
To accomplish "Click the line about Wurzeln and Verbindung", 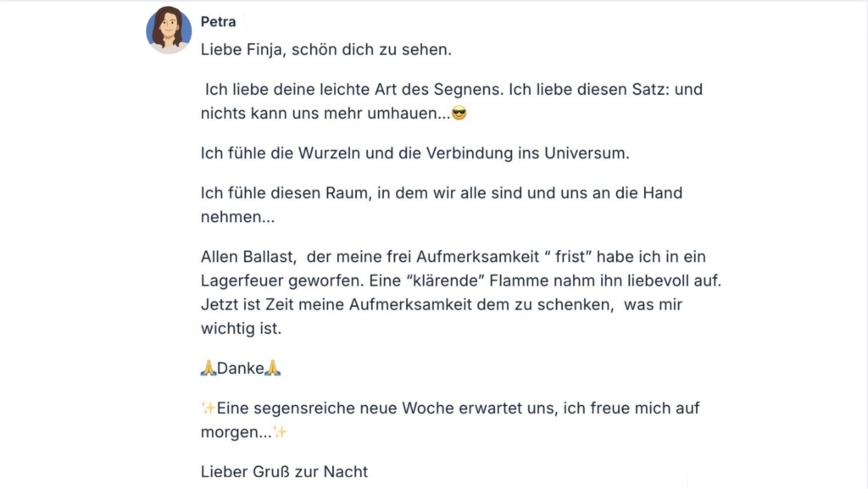I will pos(415,153).
